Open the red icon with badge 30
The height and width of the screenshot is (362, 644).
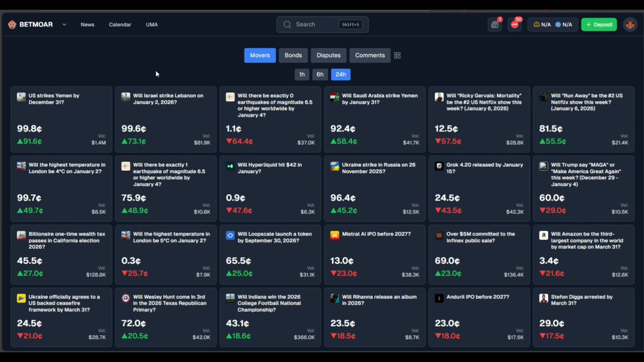coord(515,25)
